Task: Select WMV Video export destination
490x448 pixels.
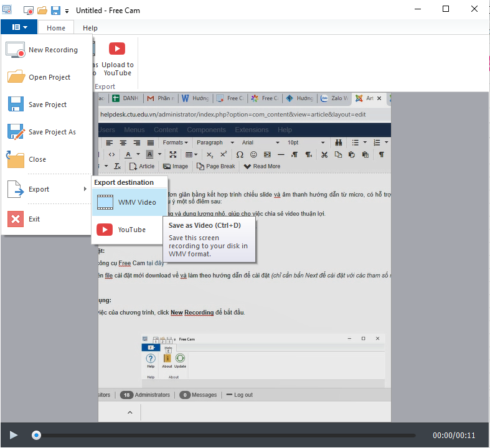Action: 130,202
